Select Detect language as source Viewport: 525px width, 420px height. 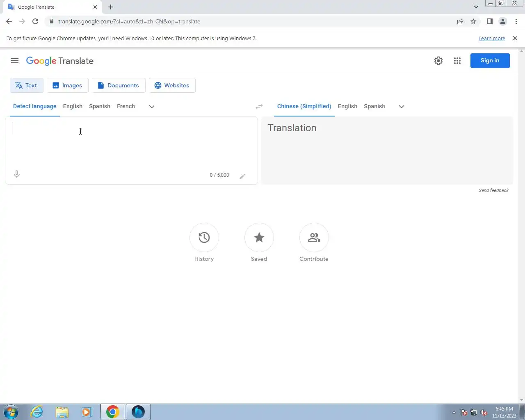(x=35, y=106)
